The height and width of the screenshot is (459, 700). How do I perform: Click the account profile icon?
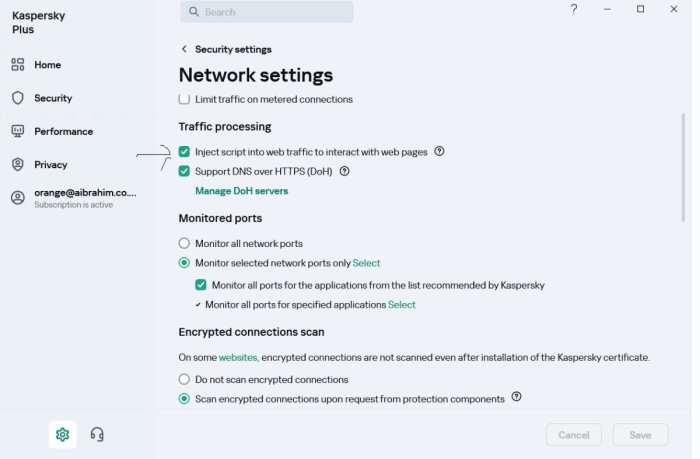click(18, 197)
